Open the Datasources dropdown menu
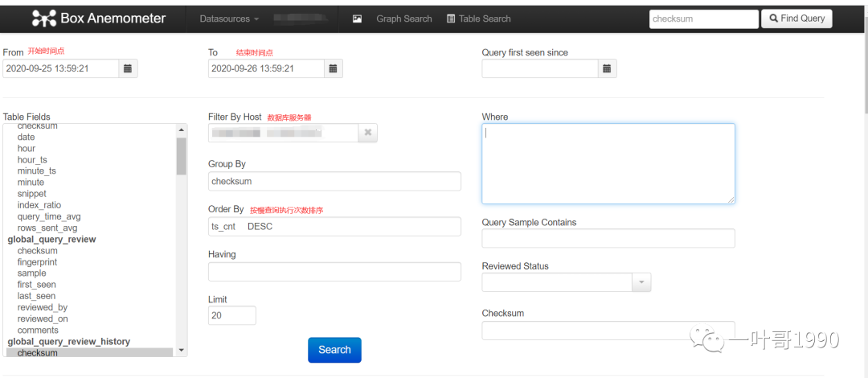 click(229, 18)
